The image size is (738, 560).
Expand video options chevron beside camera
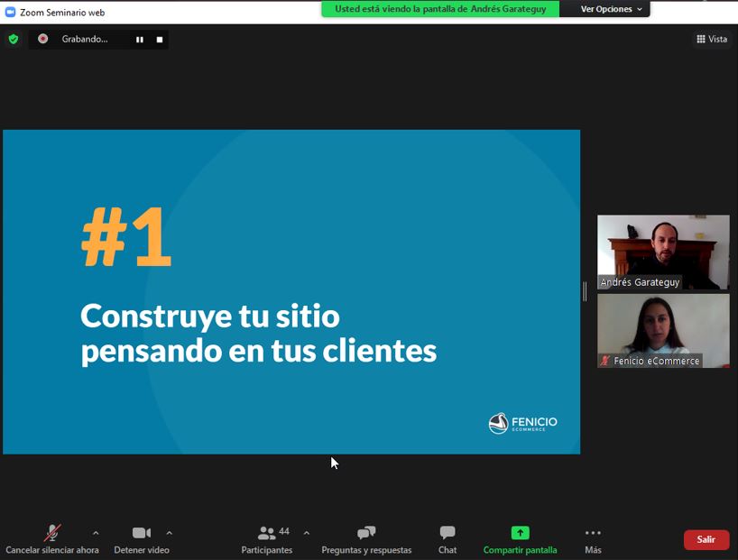click(x=169, y=533)
